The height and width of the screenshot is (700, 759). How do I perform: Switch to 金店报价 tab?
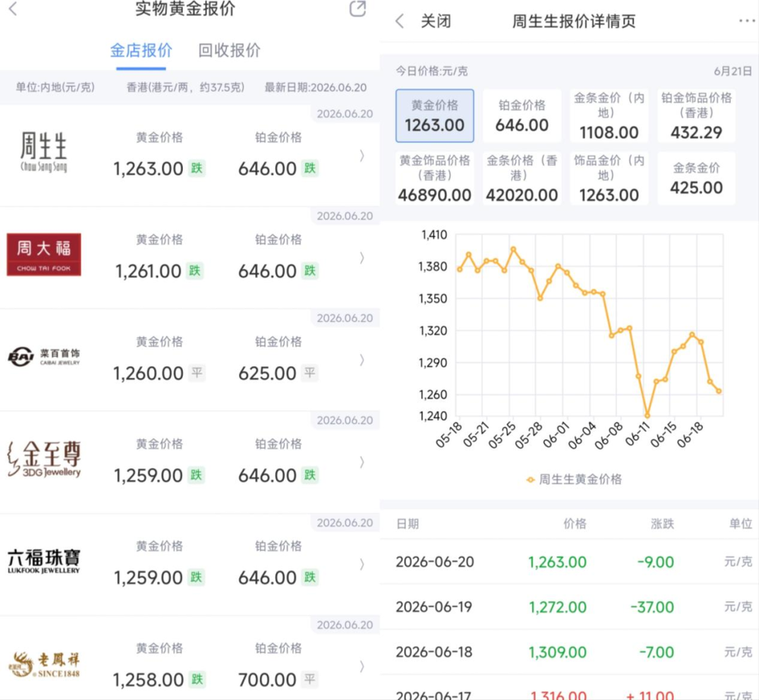141,50
